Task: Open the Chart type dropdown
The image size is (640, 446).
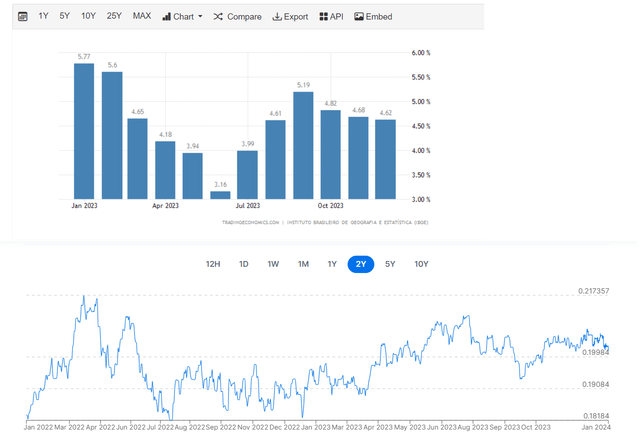Action: pyautogui.click(x=182, y=16)
